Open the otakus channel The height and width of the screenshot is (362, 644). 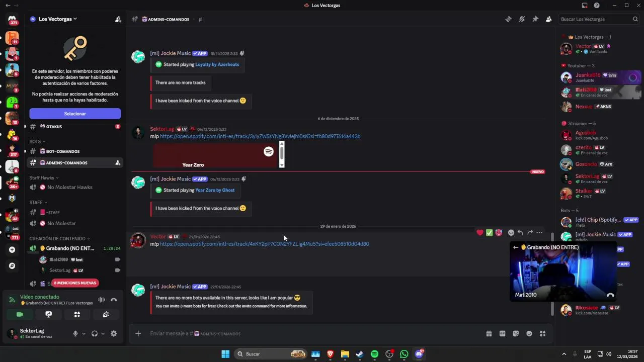[75, 126]
